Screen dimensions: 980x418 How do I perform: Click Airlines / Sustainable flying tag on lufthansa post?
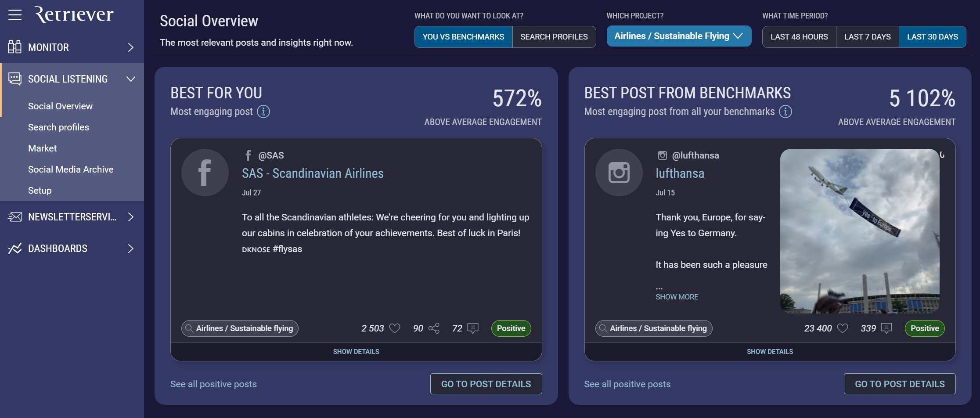tap(654, 328)
